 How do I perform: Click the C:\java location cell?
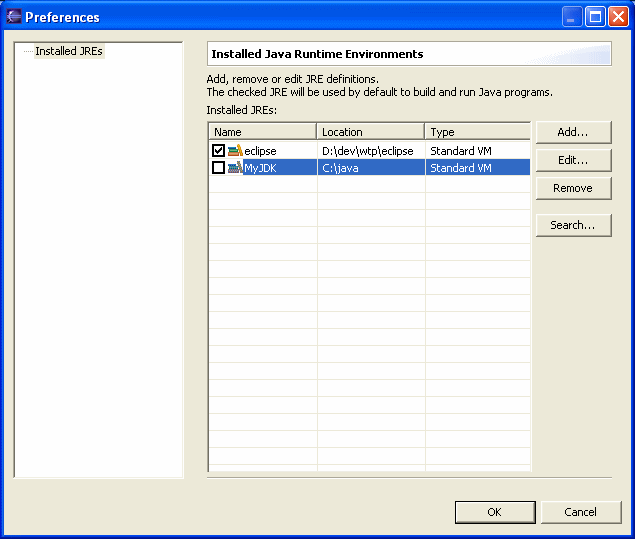pos(340,168)
